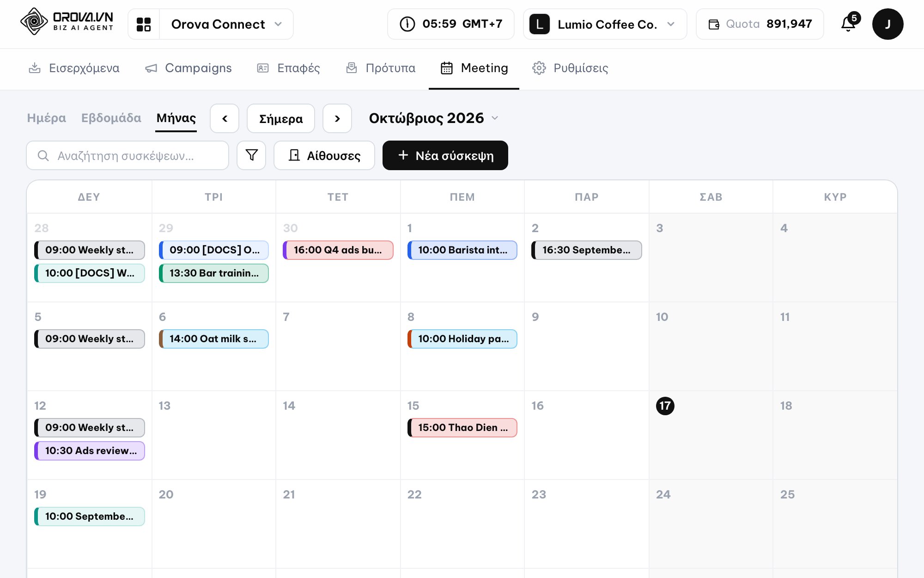
Task: Click the Lumio Coffee Co. L badge
Action: 540,24
